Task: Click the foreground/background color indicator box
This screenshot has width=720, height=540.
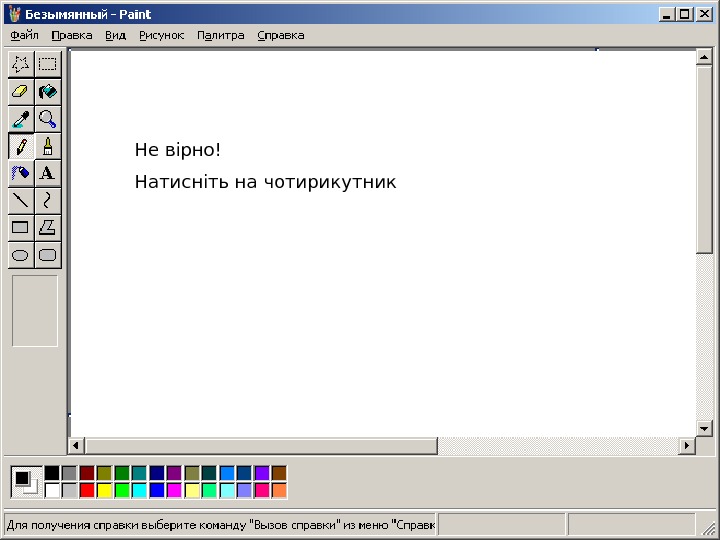Action: [x=27, y=482]
